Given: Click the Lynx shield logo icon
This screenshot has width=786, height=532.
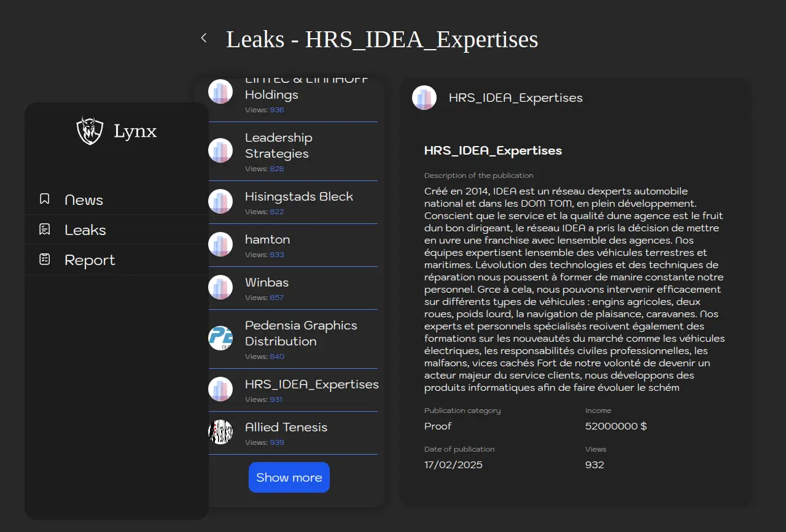Looking at the screenshot, I should 90,131.
